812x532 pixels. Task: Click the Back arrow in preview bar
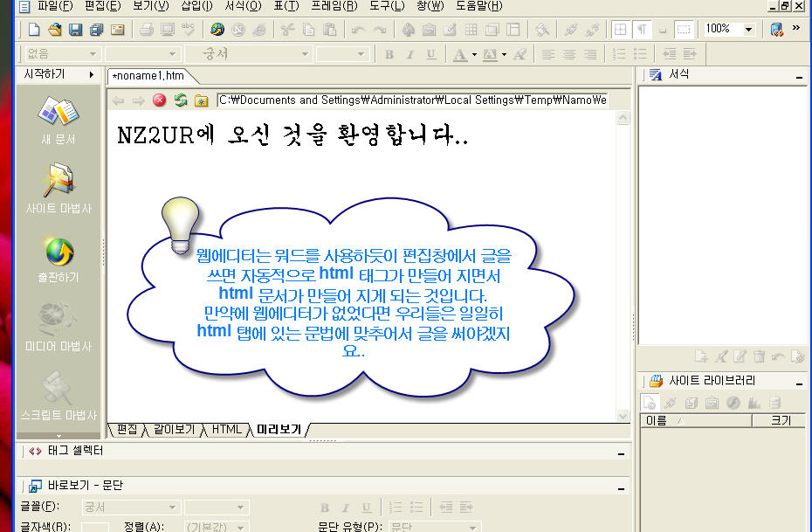click(x=118, y=100)
